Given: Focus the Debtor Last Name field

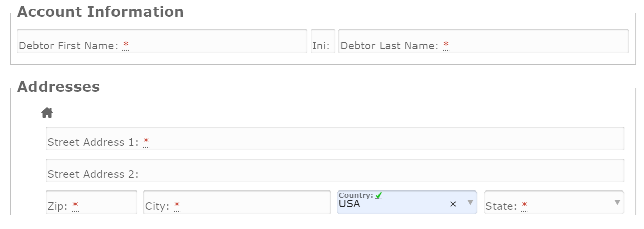Looking at the screenshot, I should (x=537, y=42).
